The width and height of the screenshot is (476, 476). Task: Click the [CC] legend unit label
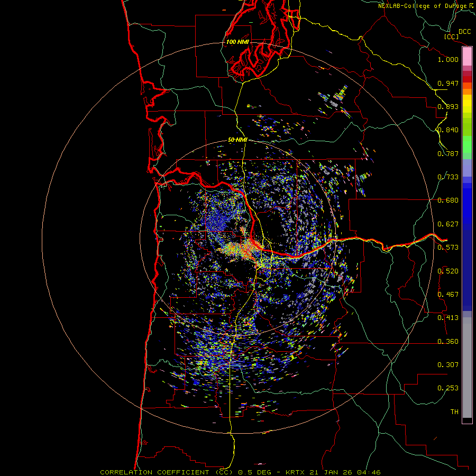pyautogui.click(x=452, y=36)
